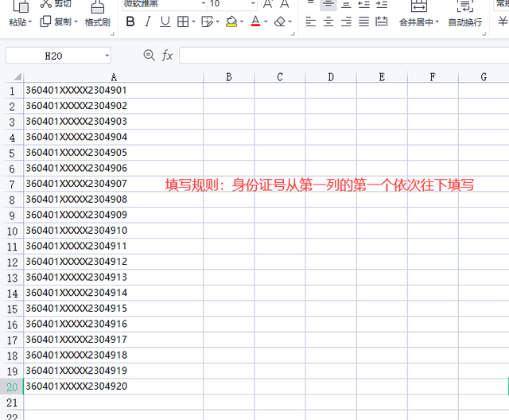
Task: Open the font size dropdown
Action: pos(253,4)
